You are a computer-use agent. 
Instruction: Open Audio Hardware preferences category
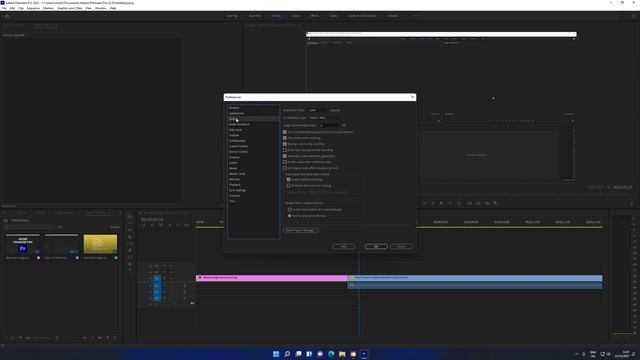coord(239,124)
